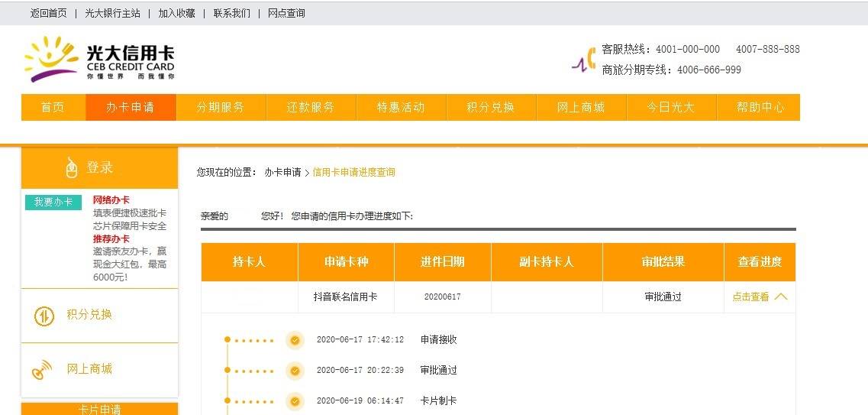The image size is (868, 415).
Task: Click the check icon beside 申请接收
Action: tap(295, 339)
